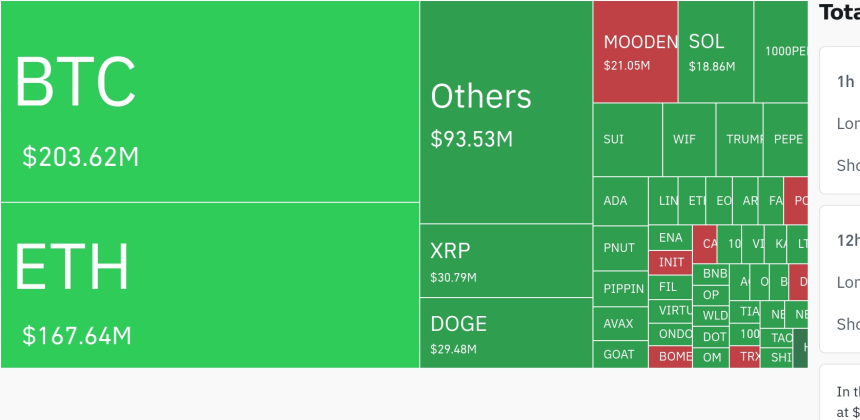Open the SOL $18.86M tile

coord(716,51)
